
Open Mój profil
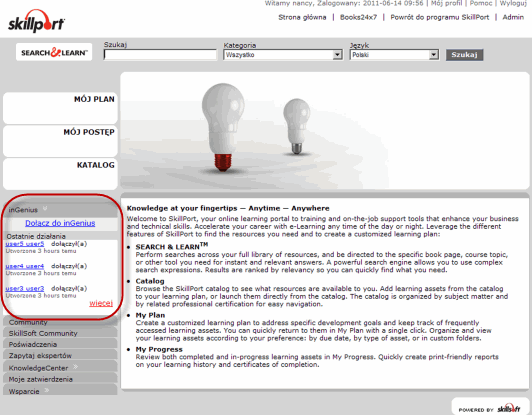point(446,3)
